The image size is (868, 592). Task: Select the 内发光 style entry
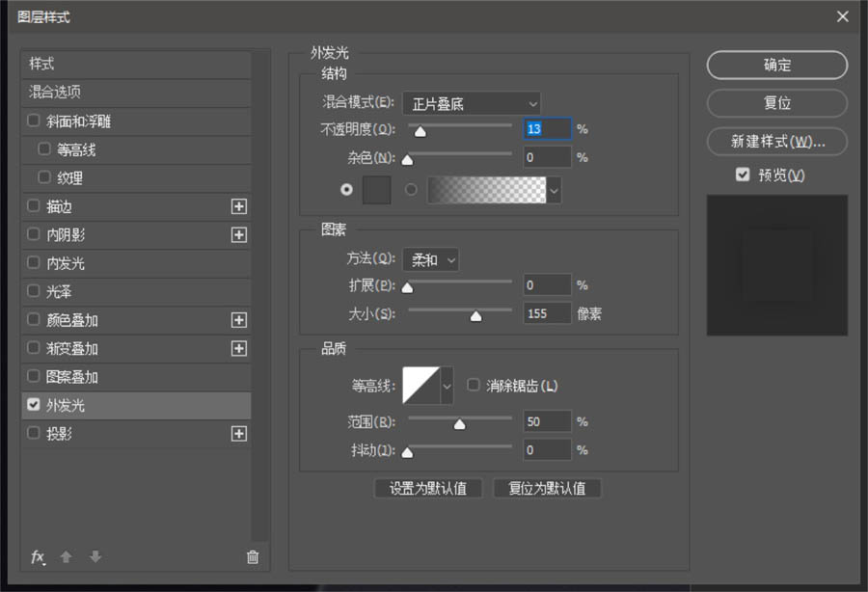(136, 263)
